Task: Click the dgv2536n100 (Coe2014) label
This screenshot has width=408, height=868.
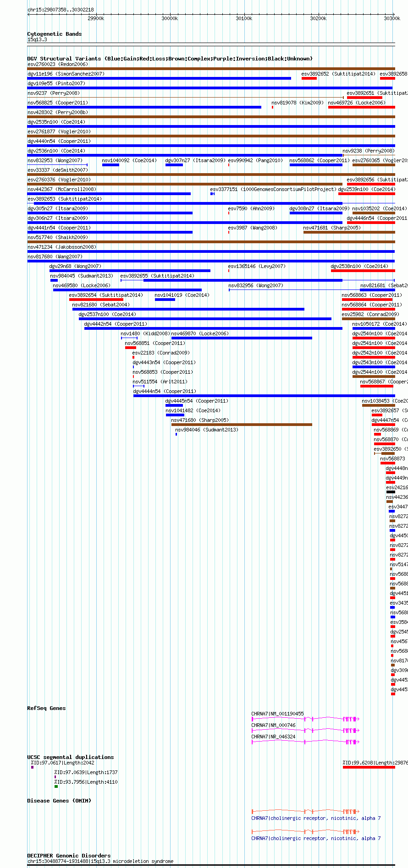Action: pyautogui.click(x=56, y=151)
